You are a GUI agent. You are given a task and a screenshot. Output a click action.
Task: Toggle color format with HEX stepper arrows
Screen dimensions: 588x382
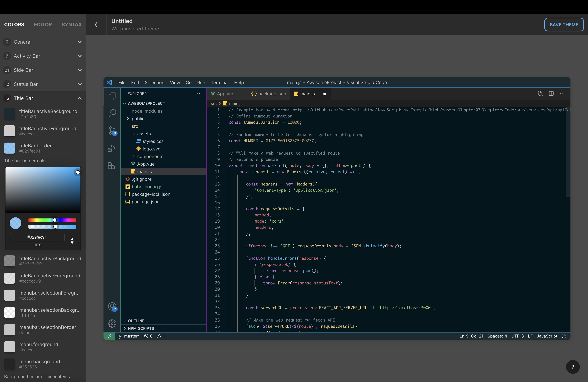(x=72, y=241)
